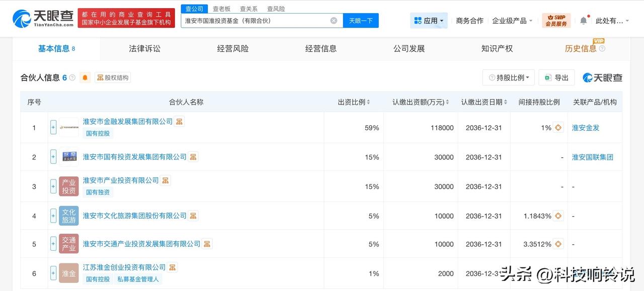Open equity structure icon for 江苏淮金创业投资有限公司
Screen dimensions: 644x291
click(173, 267)
